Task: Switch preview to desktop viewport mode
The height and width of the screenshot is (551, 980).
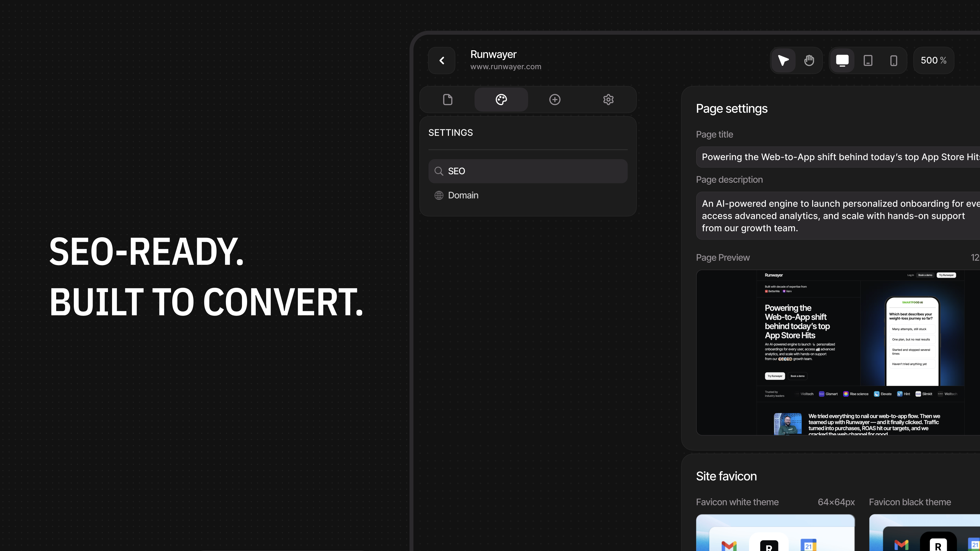Action: pos(842,60)
